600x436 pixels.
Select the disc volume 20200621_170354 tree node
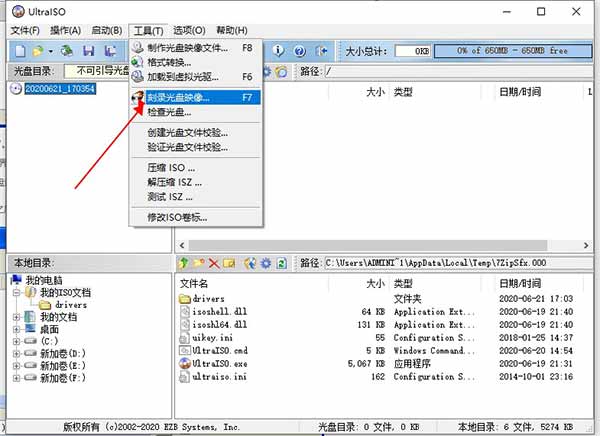60,89
